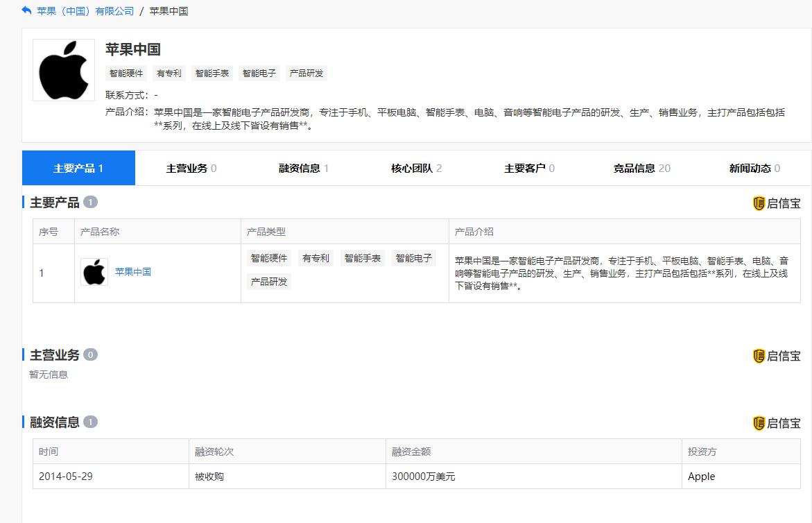Screen dimensions: 812x523
Task: Click 智能手表 tag in product type cell
Action: [x=363, y=258]
